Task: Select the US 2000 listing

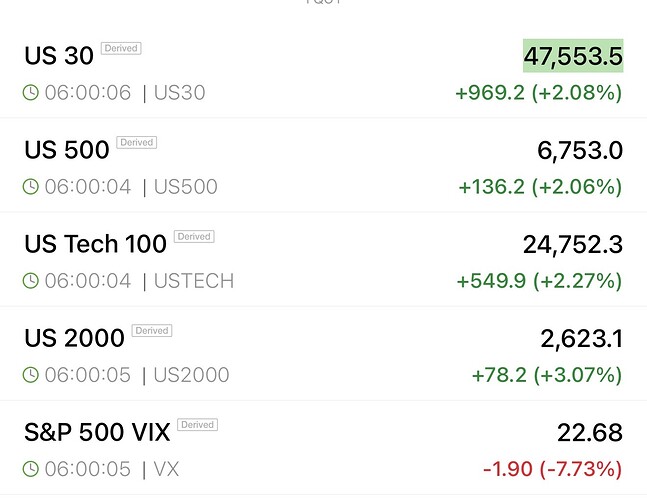Action: point(324,353)
